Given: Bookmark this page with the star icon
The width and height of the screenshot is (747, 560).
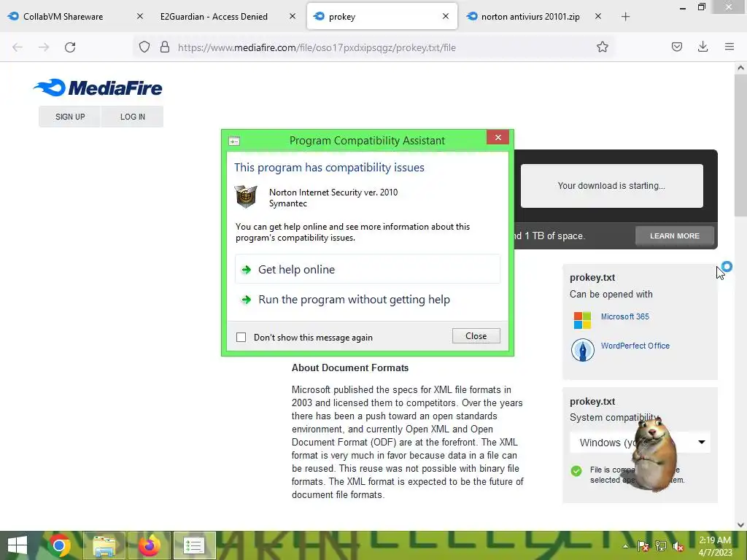Looking at the screenshot, I should 602,47.
